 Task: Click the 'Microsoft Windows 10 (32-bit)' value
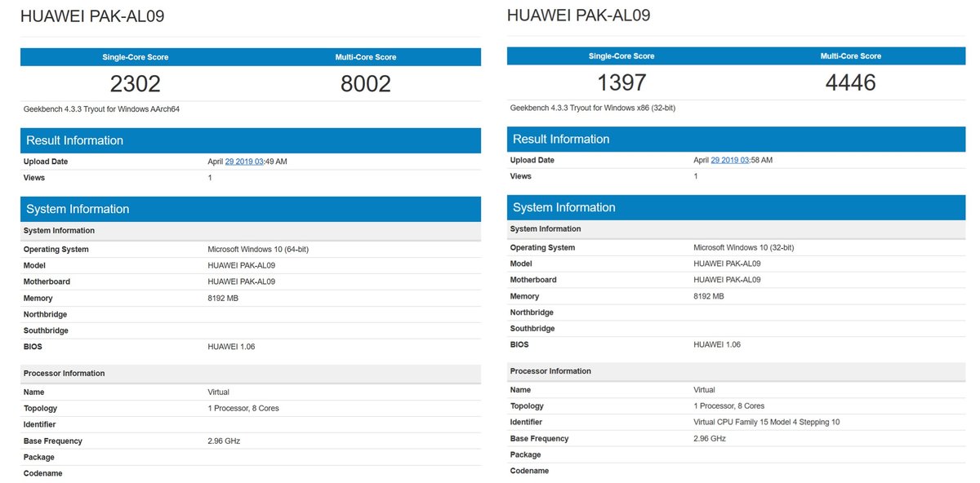[743, 247]
